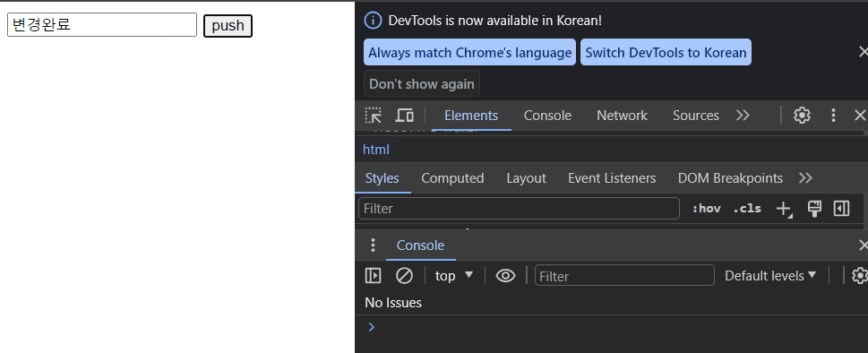Toggle :hov element state
The width and height of the screenshot is (868, 353).
click(707, 209)
